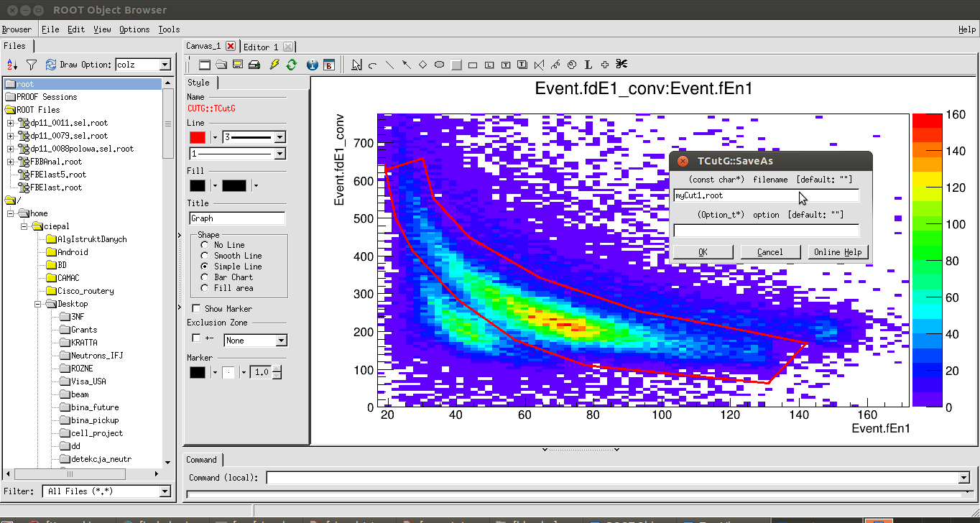980x523 pixels.
Task: Open the All Files filter dropdown
Action: point(165,491)
